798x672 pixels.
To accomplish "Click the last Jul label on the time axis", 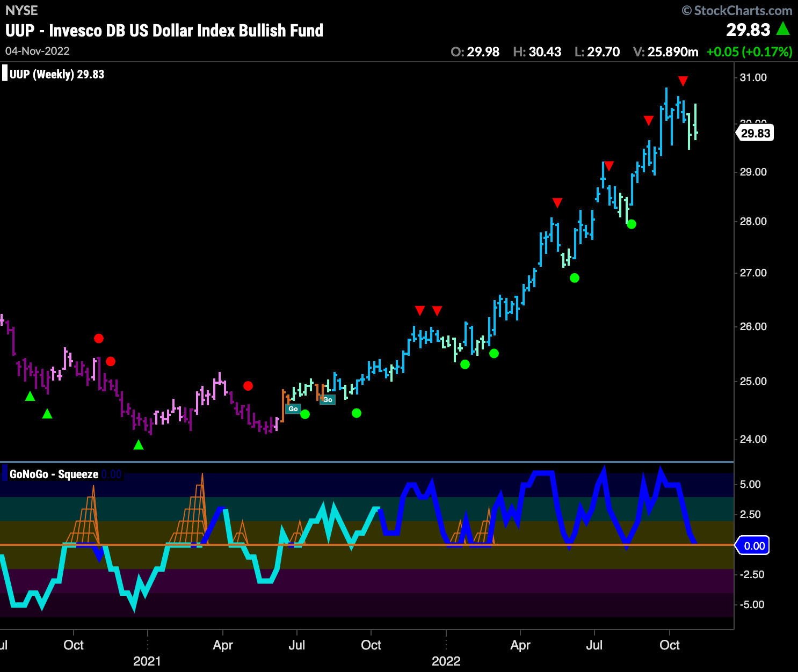I will click(x=594, y=645).
